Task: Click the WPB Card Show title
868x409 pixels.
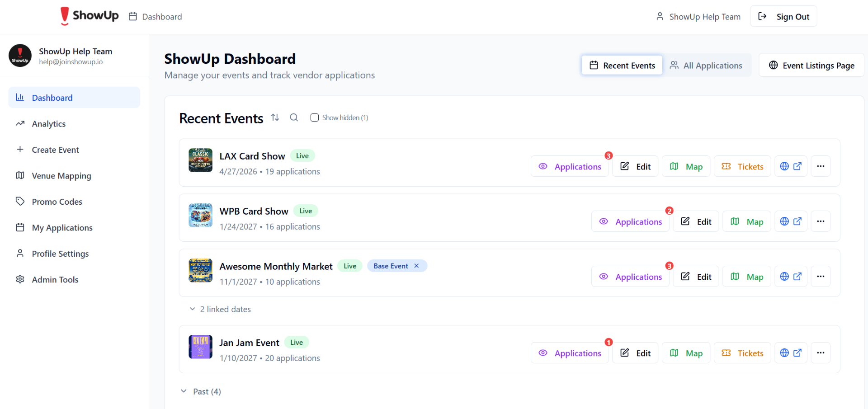Action: (x=254, y=211)
